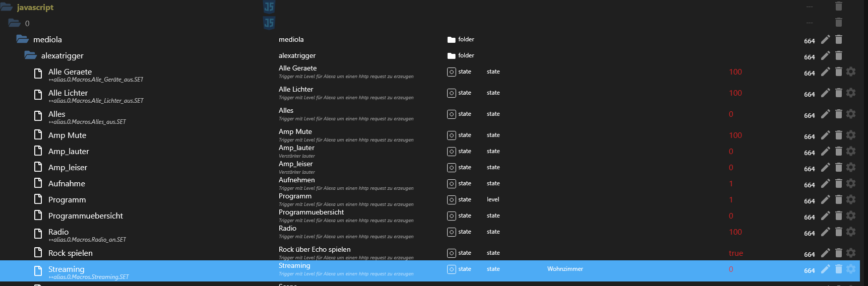Select the Alle Geraete tree item
Screen dimensions: 868x286
(70, 71)
